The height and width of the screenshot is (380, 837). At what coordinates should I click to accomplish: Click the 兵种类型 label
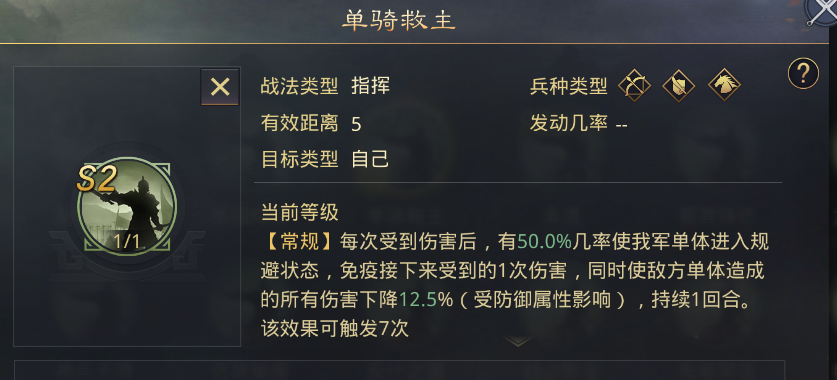568,86
